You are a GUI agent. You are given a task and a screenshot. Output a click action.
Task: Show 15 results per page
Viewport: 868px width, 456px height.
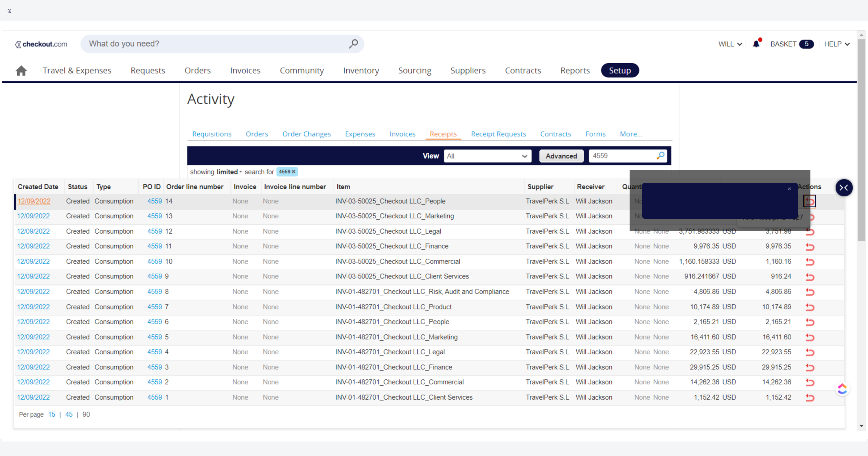point(52,414)
